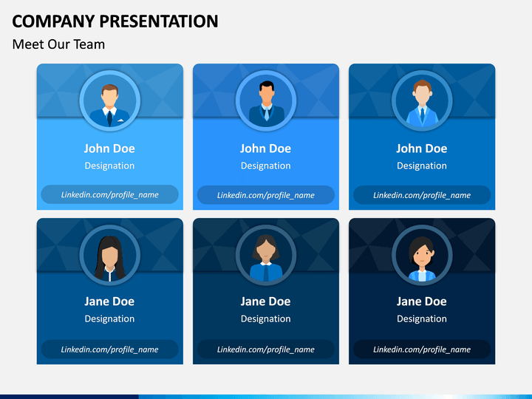
Task: Select John Doe name under black-haired man
Action: [266, 149]
